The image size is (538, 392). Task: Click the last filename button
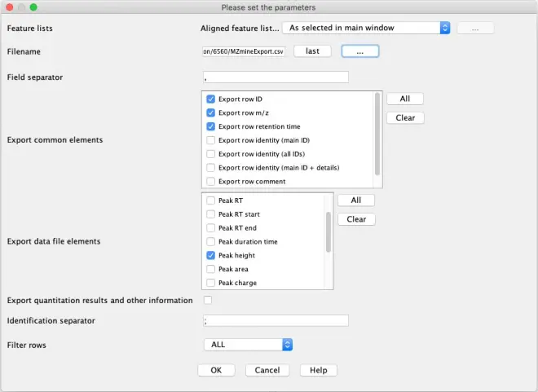coord(312,51)
